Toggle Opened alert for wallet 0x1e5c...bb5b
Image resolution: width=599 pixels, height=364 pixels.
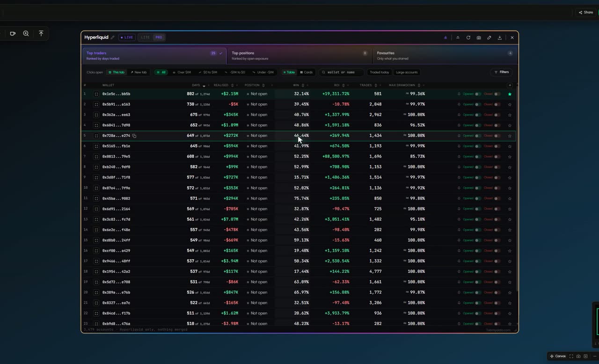click(x=477, y=94)
